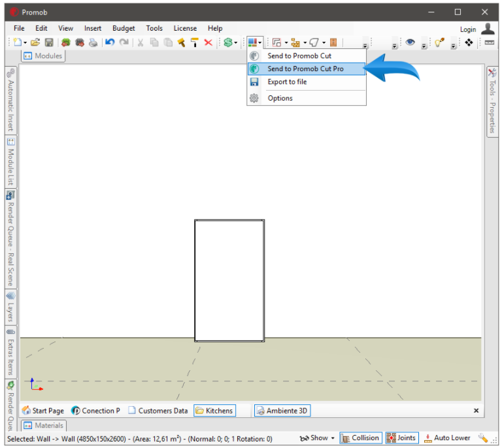Open the Tools - Properties side tab
The width and height of the screenshot is (502, 448).
point(492,102)
